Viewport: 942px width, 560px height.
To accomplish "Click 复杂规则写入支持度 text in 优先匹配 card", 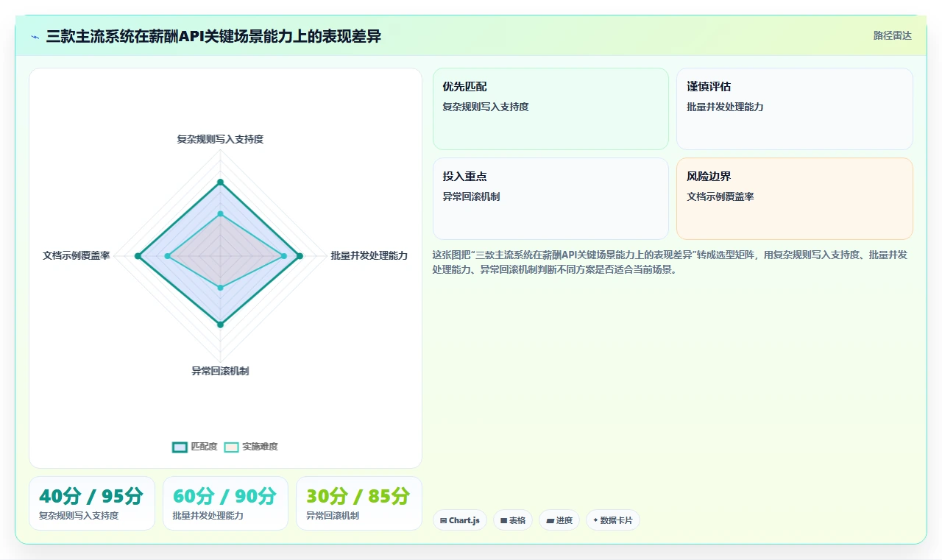I will coord(486,107).
